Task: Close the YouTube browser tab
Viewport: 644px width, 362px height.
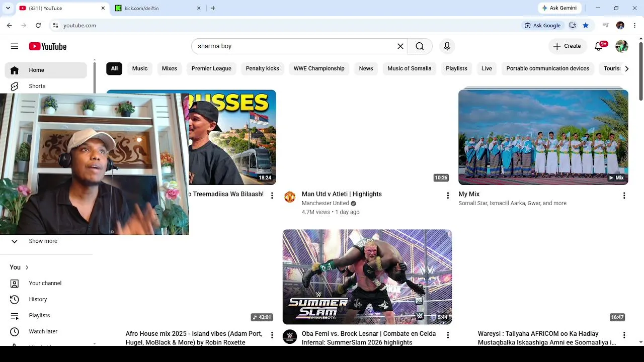Action: 103,8
